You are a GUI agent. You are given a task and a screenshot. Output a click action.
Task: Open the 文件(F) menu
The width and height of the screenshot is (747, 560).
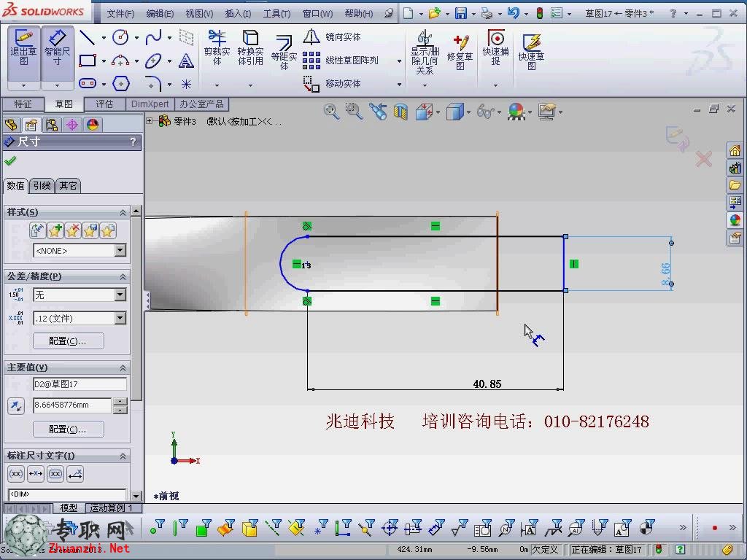point(120,14)
